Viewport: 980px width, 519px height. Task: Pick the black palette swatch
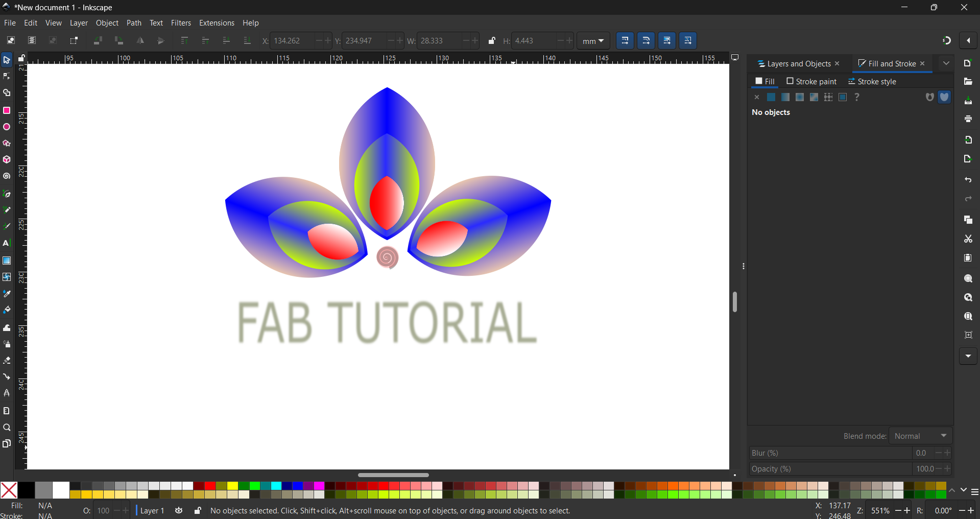[26, 490]
